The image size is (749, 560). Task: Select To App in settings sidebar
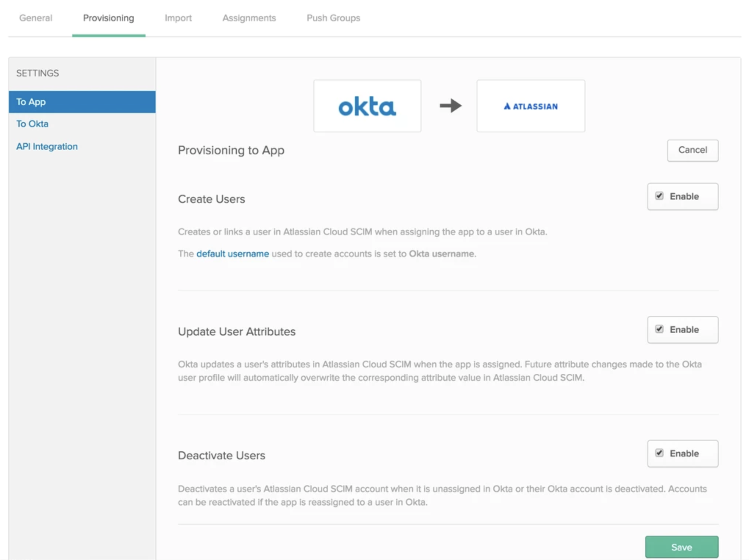pyautogui.click(x=82, y=102)
